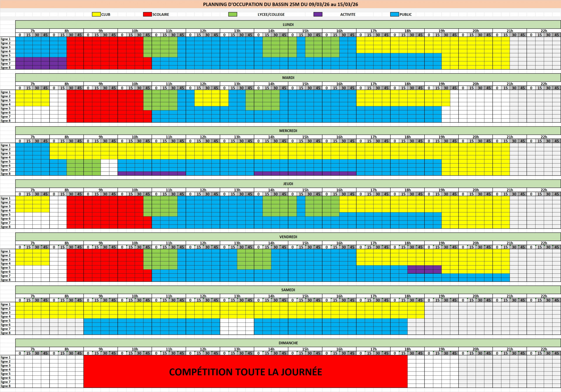
Task: Click the MERCREDI day header bar
Action: click(288, 131)
